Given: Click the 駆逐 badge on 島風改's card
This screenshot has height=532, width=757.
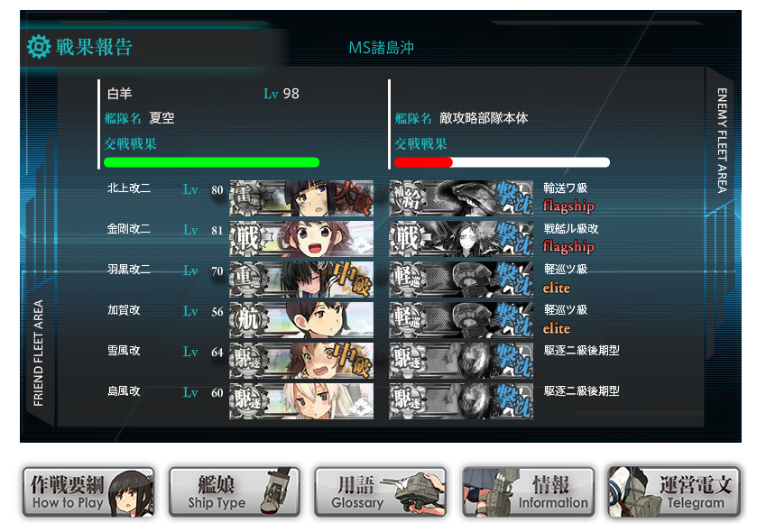Looking at the screenshot, I should [x=247, y=401].
